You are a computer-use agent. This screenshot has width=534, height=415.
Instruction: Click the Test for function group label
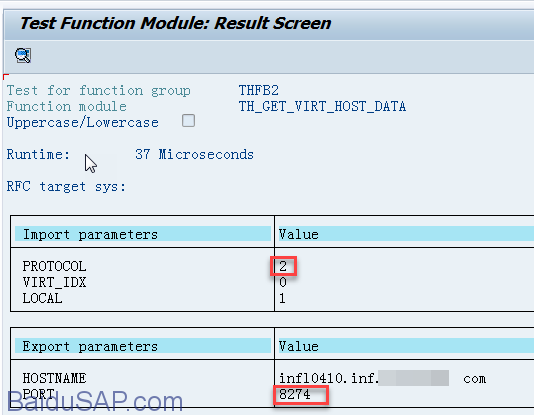pyautogui.click(x=99, y=91)
